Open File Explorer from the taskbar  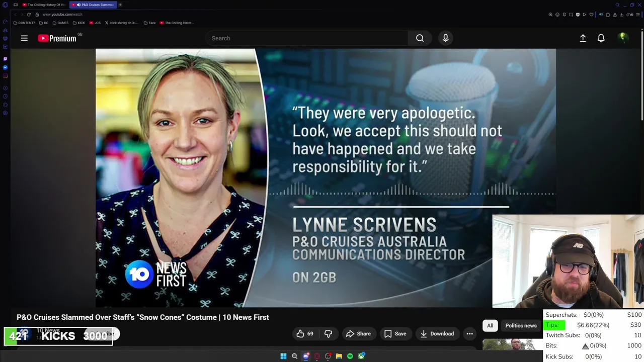pos(339,356)
